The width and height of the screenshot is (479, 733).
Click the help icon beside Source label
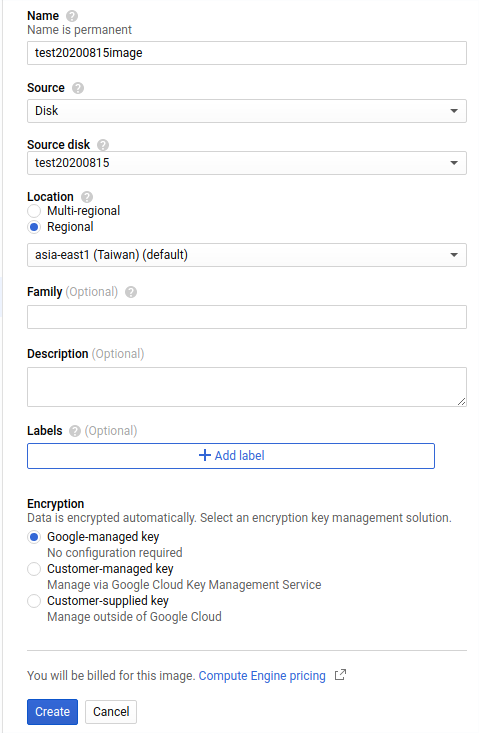tap(78, 88)
